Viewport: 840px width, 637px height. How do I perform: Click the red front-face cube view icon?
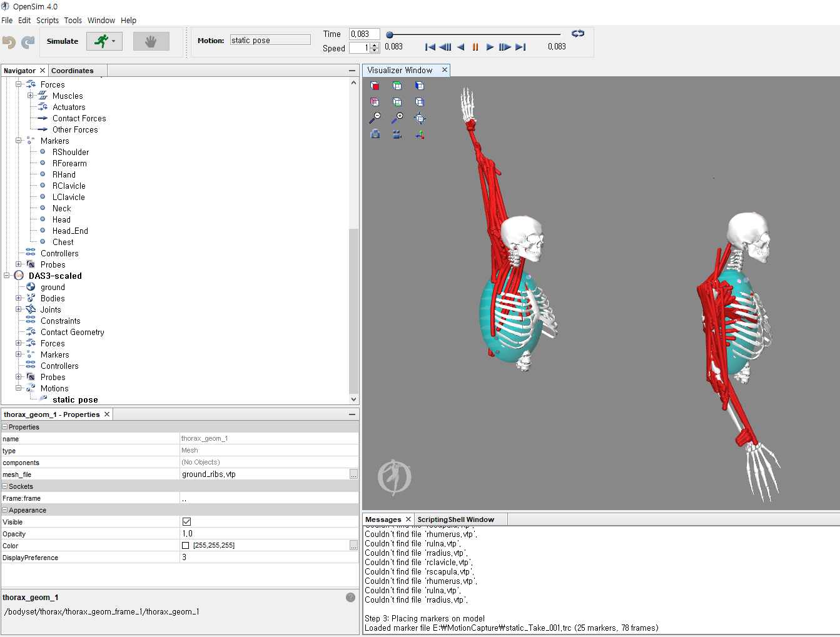375,86
